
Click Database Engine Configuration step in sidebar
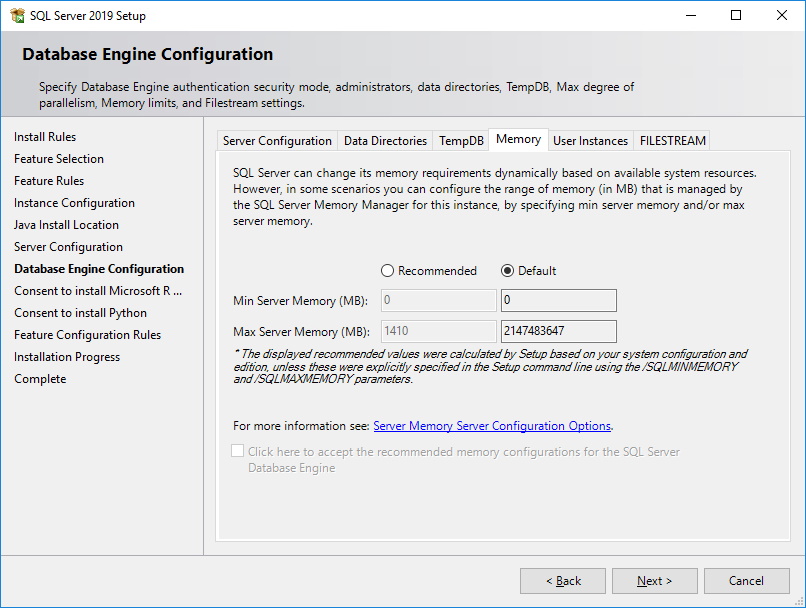[99, 269]
